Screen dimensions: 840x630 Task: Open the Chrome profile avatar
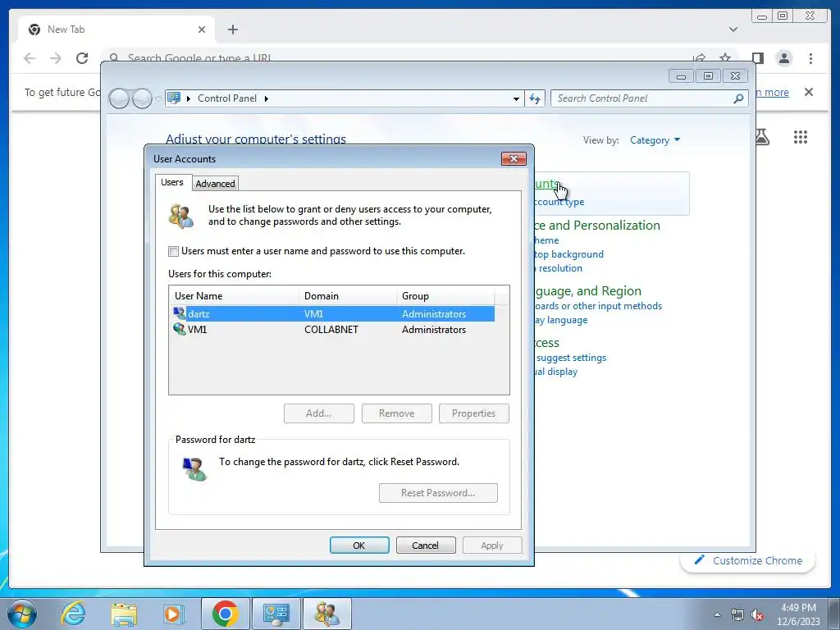pos(783,58)
